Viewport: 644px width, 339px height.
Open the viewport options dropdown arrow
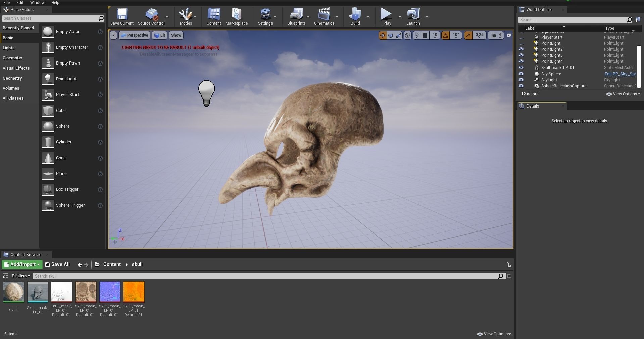[x=113, y=35]
